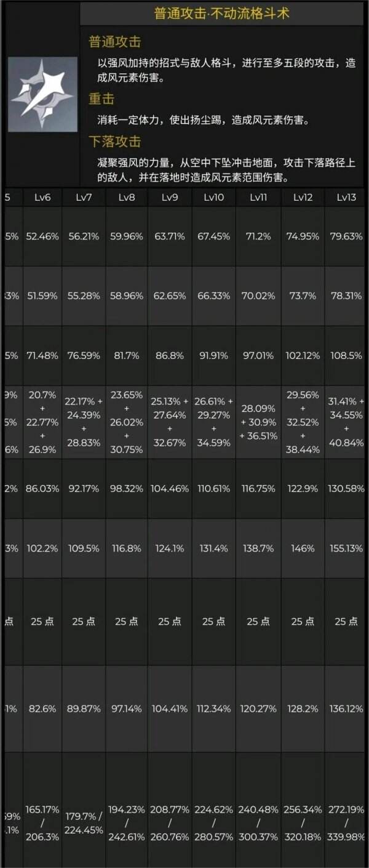The image size is (369, 868).
Task: Click the Lv13 cell showing 130.58%
Action: point(346,489)
